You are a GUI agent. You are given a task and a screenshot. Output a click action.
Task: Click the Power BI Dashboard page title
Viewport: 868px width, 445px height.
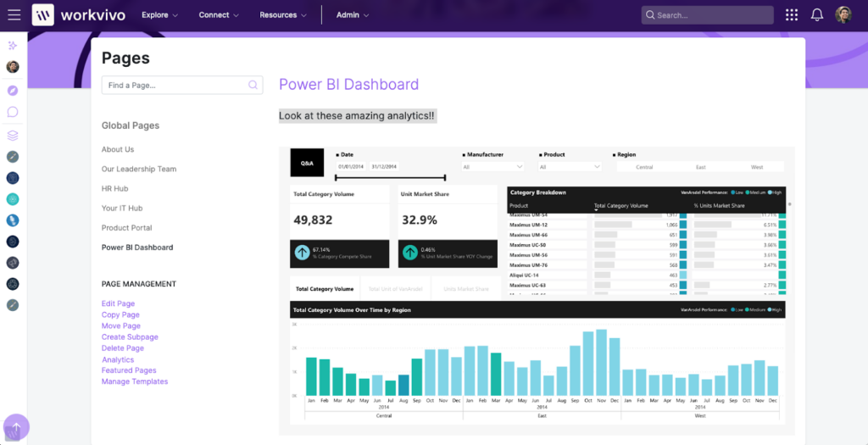[x=348, y=85]
